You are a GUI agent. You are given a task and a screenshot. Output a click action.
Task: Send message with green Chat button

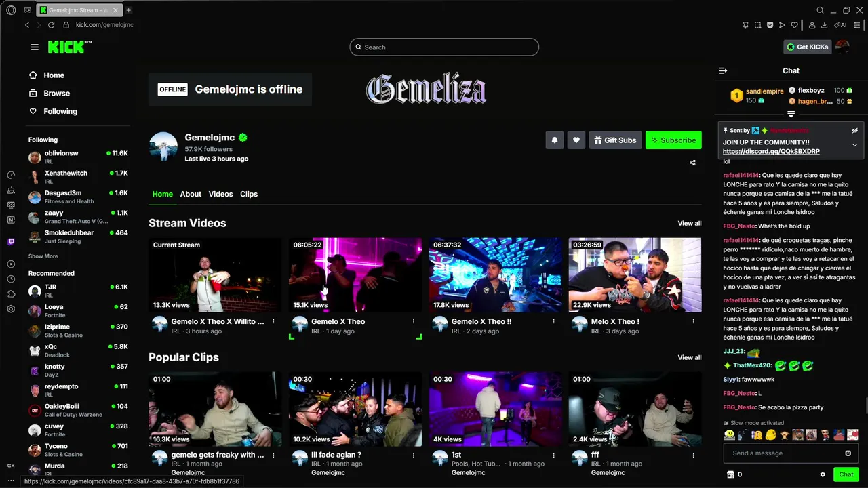point(846,474)
